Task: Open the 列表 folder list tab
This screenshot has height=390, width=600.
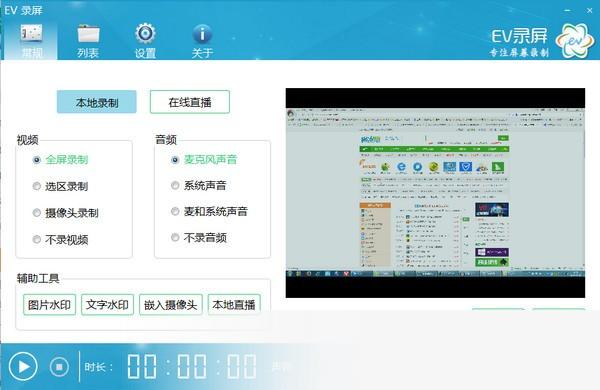Action: click(x=88, y=40)
